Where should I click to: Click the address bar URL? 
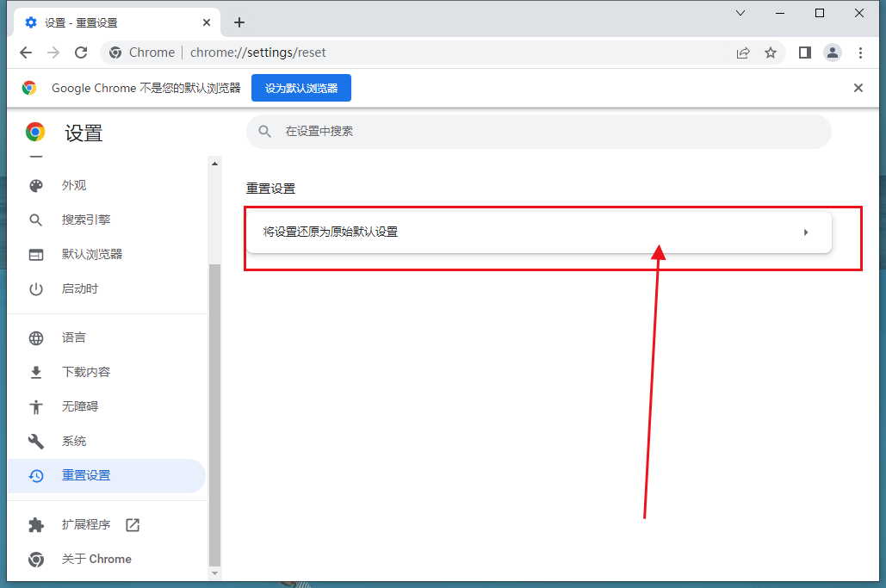[x=257, y=53]
